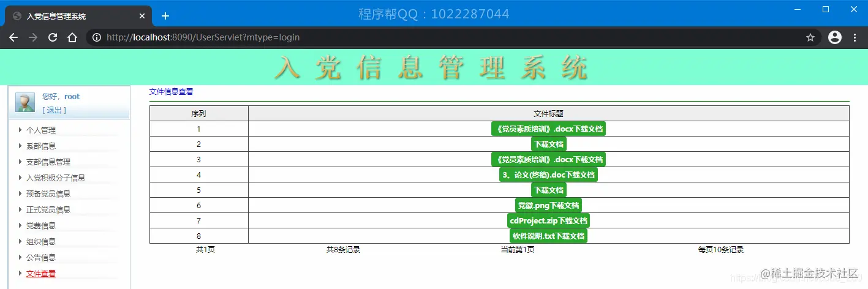Download the 软件说明.txt file
The width and height of the screenshot is (868, 289).
click(x=548, y=236)
